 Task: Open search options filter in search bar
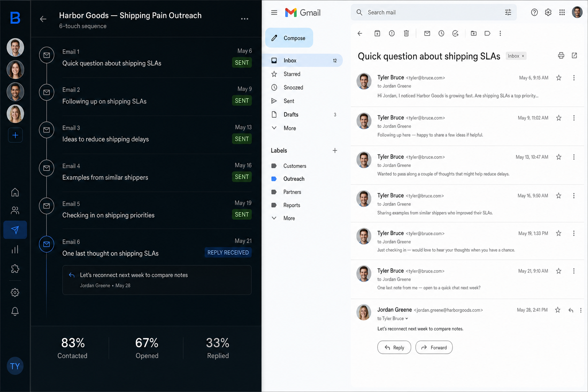pos(508,12)
